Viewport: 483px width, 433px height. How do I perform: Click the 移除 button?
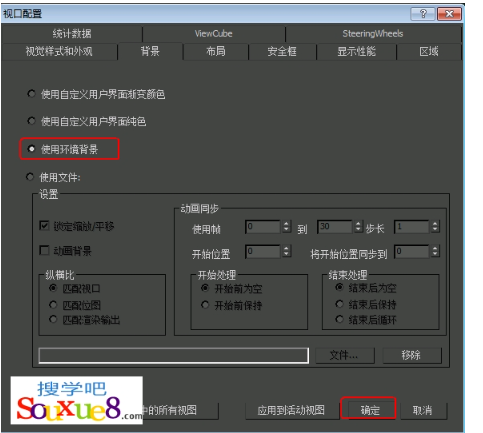(x=412, y=355)
